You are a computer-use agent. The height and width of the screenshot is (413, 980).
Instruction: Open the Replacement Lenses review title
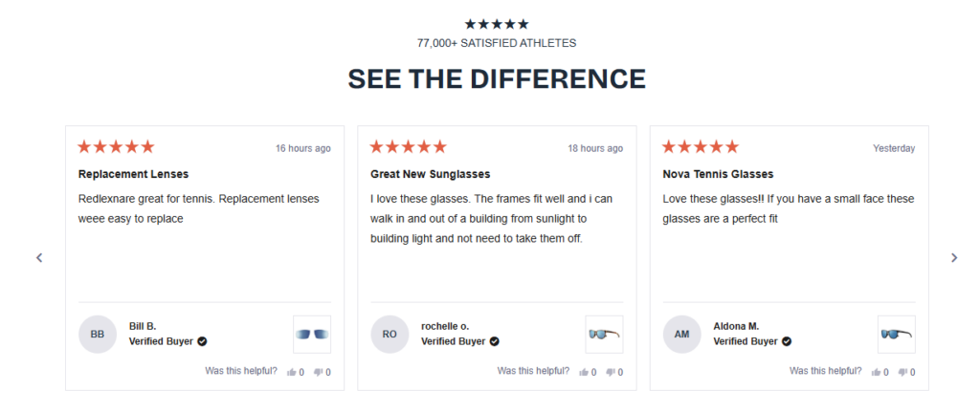click(133, 174)
